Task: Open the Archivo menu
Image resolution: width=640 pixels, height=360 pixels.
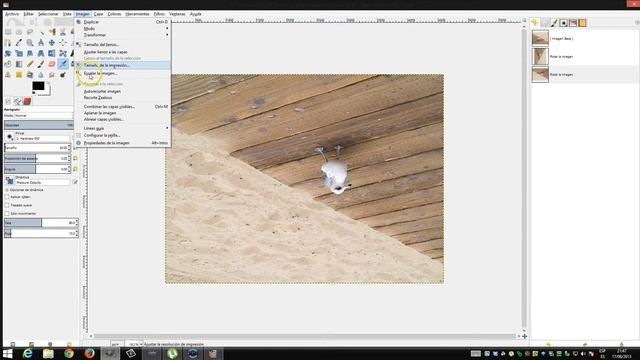Action: [12, 14]
